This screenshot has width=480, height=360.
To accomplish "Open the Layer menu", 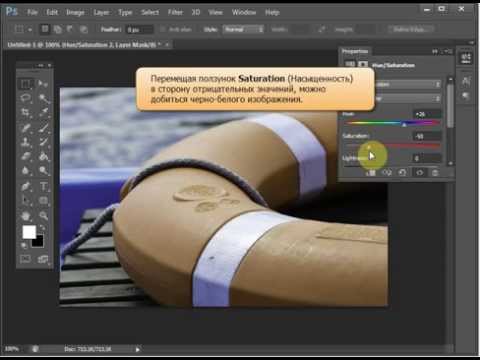I will click(101, 12).
